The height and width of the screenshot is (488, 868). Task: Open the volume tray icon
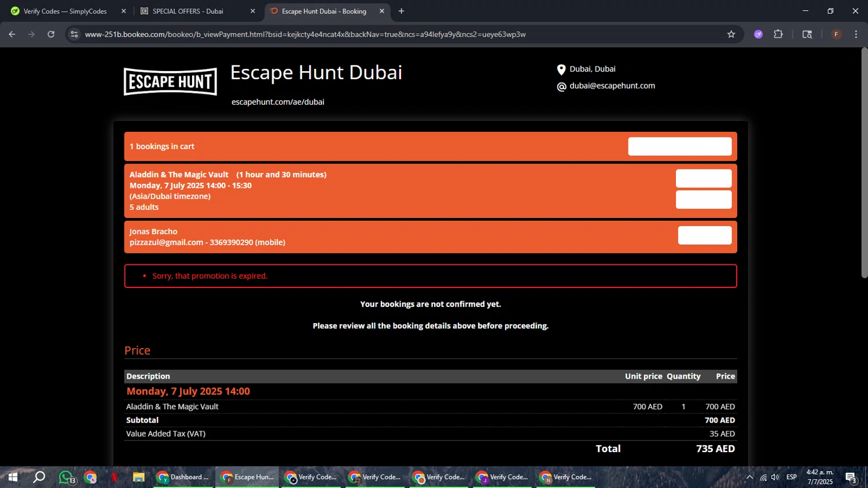click(775, 477)
